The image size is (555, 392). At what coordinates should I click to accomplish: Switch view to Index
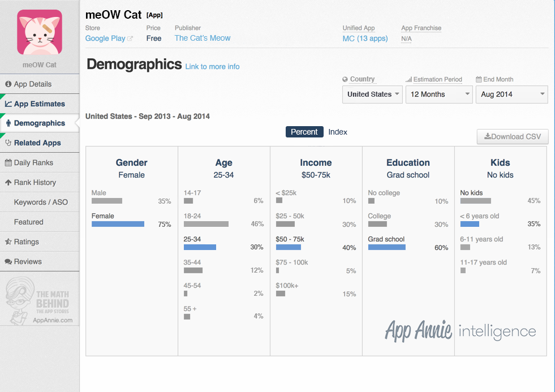(337, 132)
